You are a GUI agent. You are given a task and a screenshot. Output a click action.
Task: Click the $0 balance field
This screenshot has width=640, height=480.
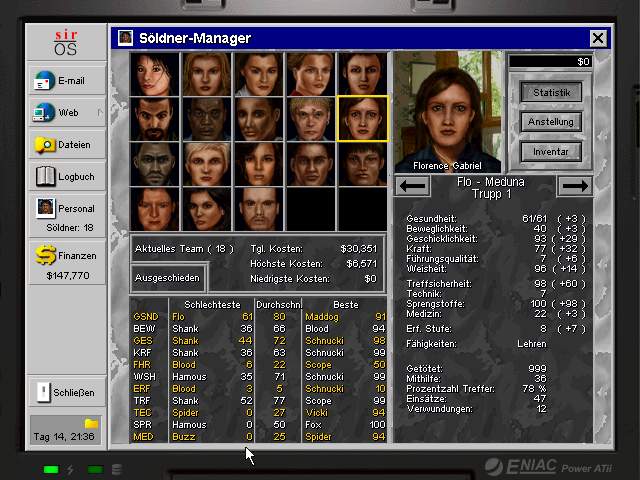click(550, 62)
